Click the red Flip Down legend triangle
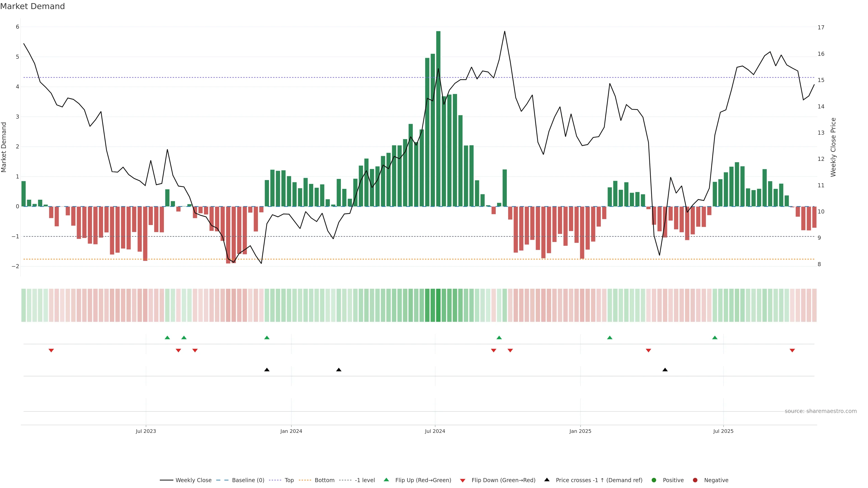868x488 pixels. (x=463, y=480)
